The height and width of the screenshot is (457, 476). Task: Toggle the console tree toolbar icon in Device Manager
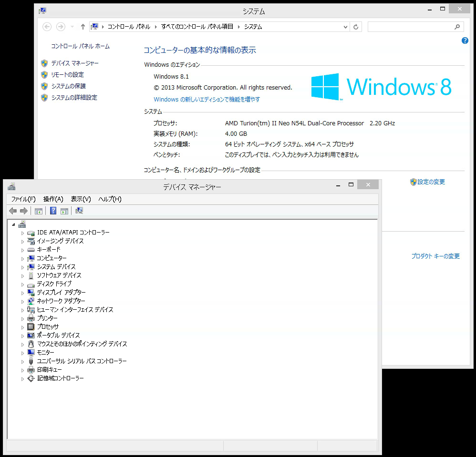39,211
